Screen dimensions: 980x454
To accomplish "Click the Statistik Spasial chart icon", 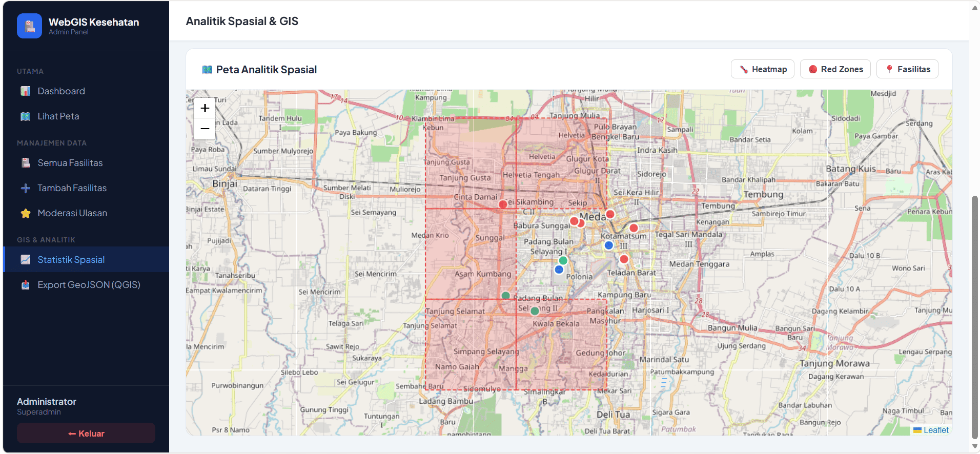I will [25, 260].
